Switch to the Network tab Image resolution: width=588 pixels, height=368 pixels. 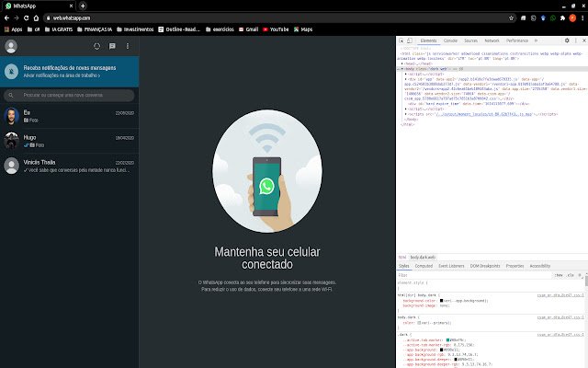(492, 40)
